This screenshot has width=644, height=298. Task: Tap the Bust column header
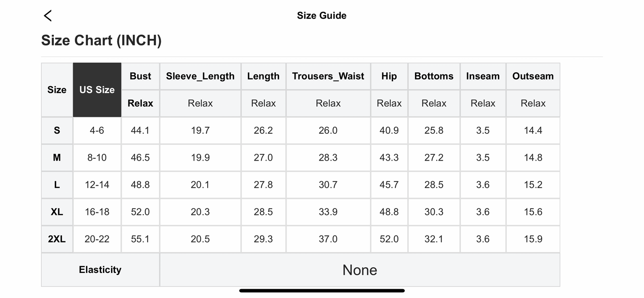click(x=140, y=76)
